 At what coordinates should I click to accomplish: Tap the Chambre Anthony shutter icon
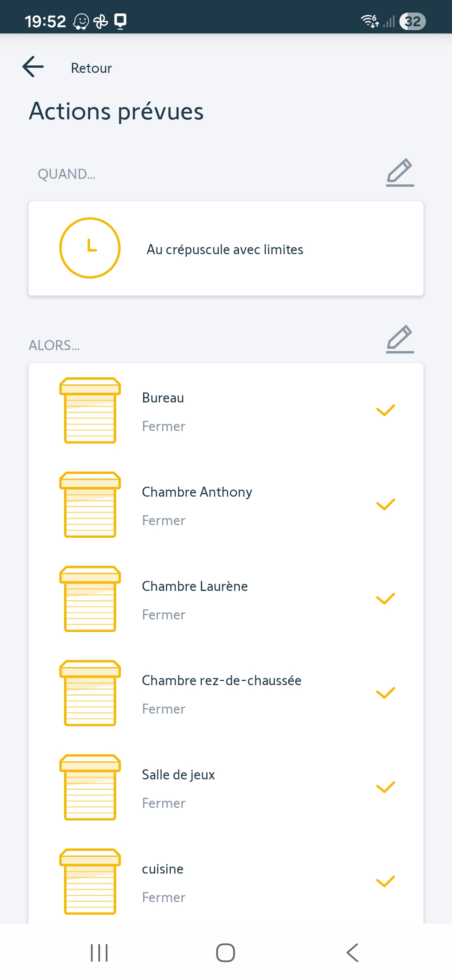pos(90,505)
